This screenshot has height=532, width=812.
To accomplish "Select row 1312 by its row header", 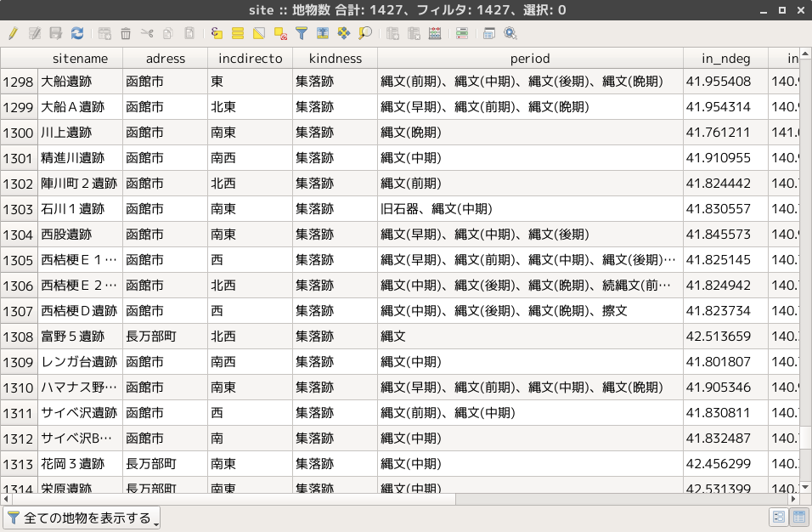I will (19, 439).
